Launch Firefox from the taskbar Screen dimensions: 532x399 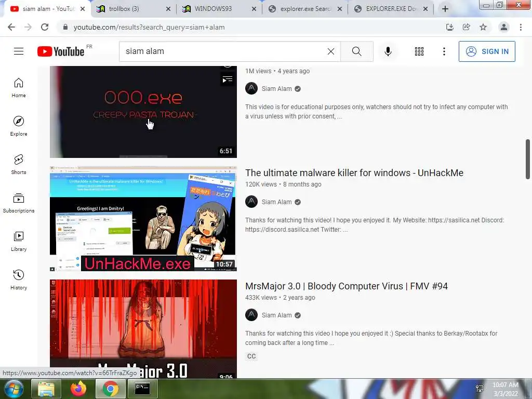click(78, 389)
